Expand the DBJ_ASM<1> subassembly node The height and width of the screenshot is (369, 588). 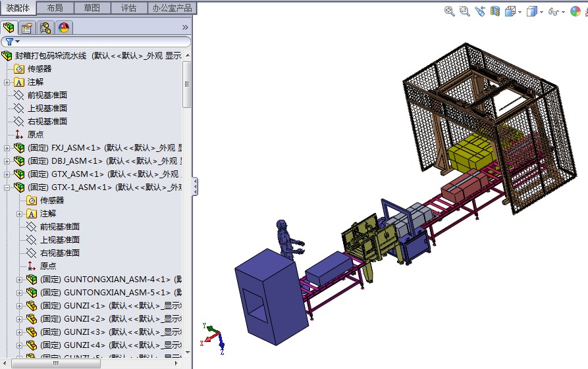[7, 161]
